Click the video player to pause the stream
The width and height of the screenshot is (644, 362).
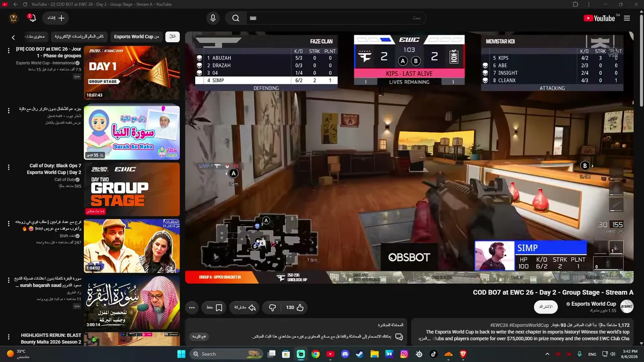point(409,157)
